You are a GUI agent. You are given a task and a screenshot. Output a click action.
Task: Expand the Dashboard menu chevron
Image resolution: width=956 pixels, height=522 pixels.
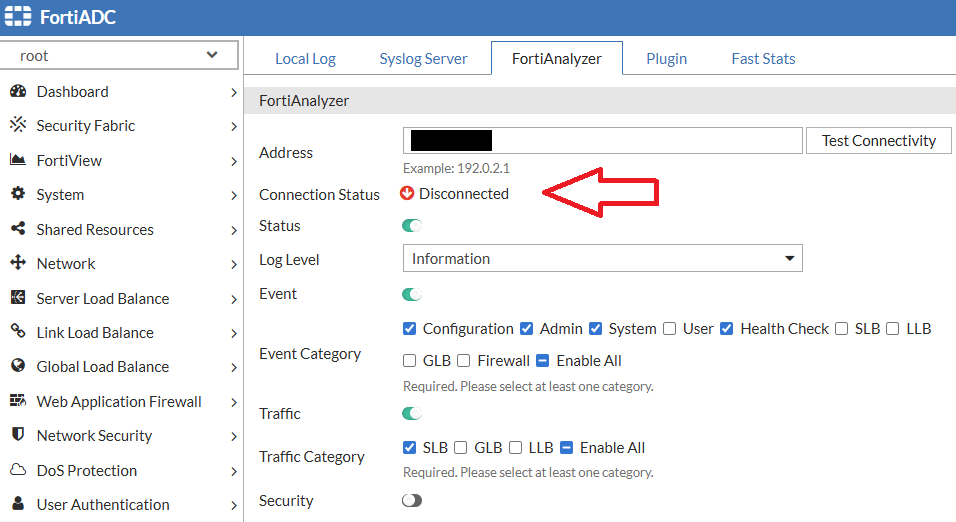tap(234, 92)
